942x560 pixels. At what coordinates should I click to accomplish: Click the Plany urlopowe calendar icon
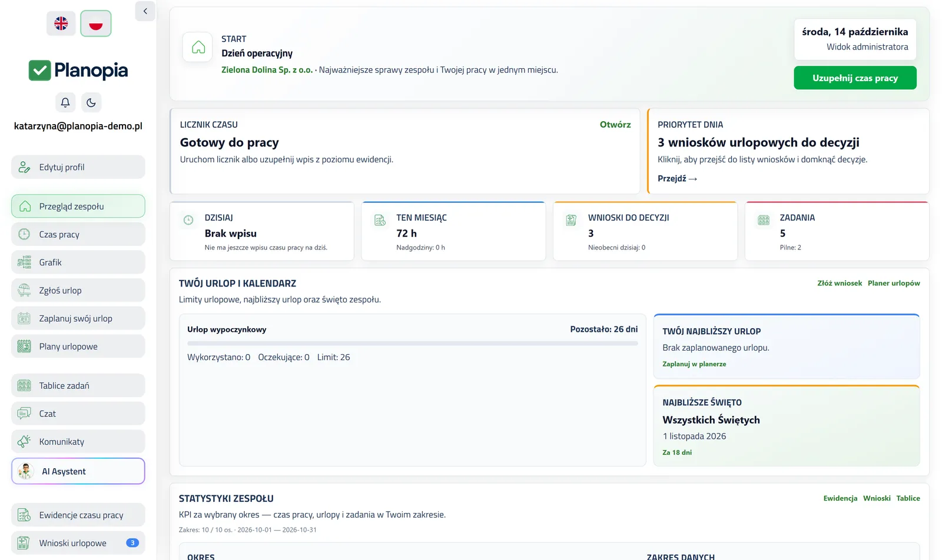coord(24,346)
